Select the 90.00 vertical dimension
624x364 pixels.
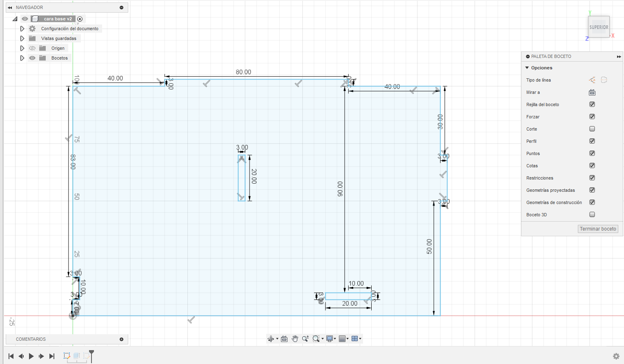pos(340,189)
